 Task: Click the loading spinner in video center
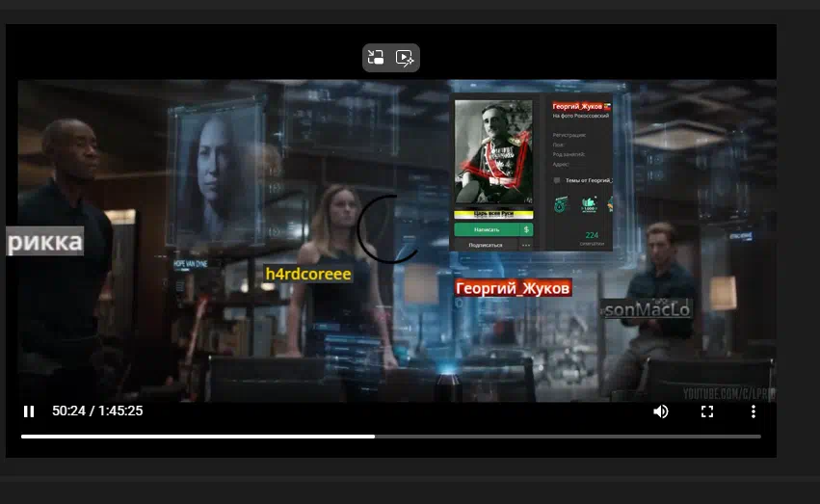point(389,229)
